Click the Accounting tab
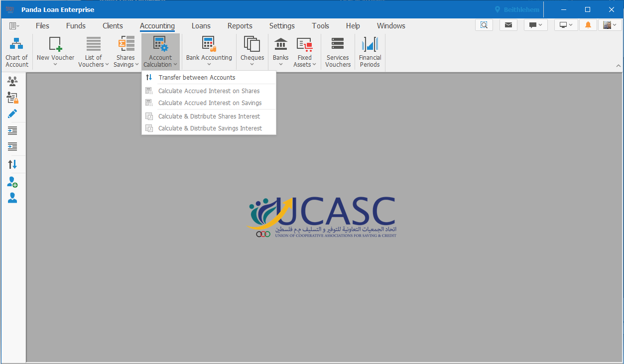 [x=157, y=26]
